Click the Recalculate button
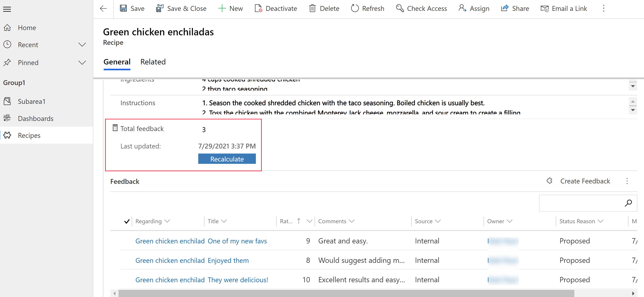The image size is (644, 297). click(x=227, y=159)
